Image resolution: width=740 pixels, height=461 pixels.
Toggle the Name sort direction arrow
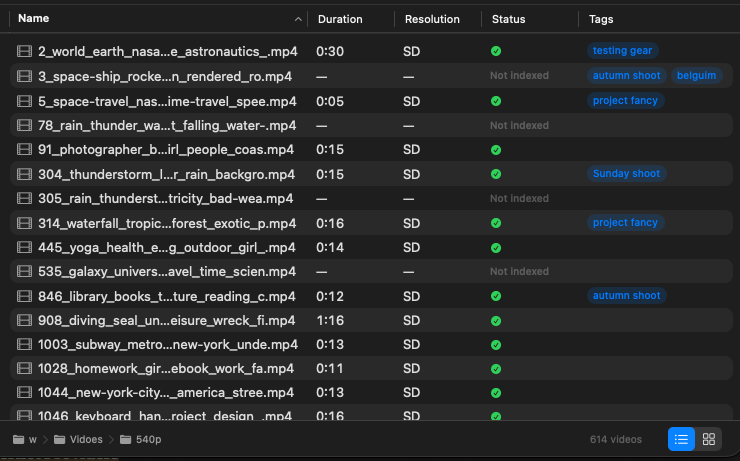pyautogui.click(x=298, y=19)
